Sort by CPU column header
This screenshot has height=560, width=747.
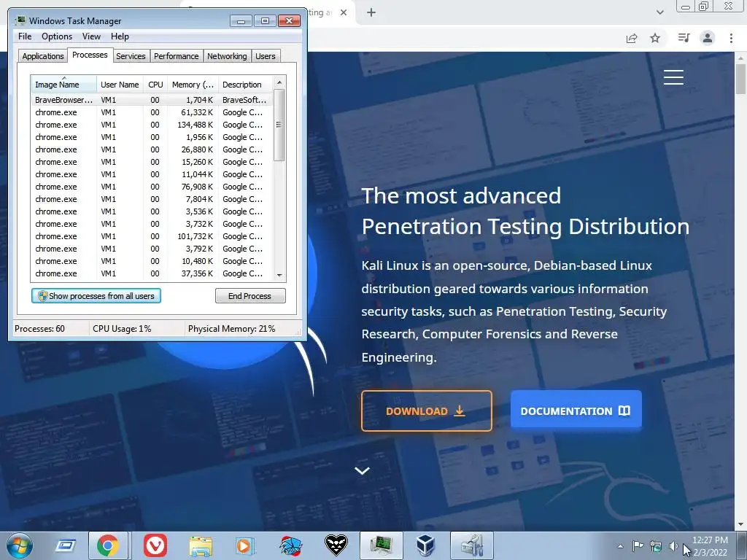155,85
